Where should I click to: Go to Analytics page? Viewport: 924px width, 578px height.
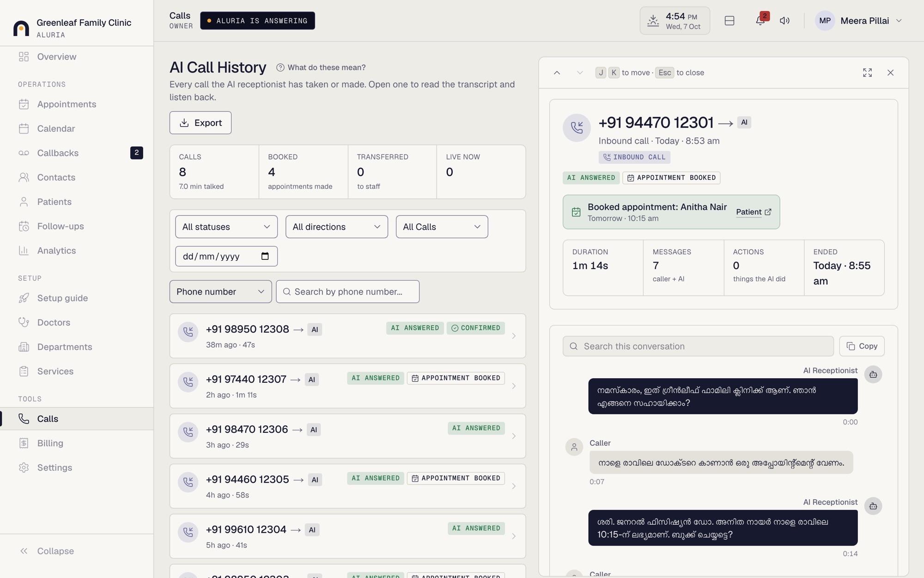pos(77,251)
